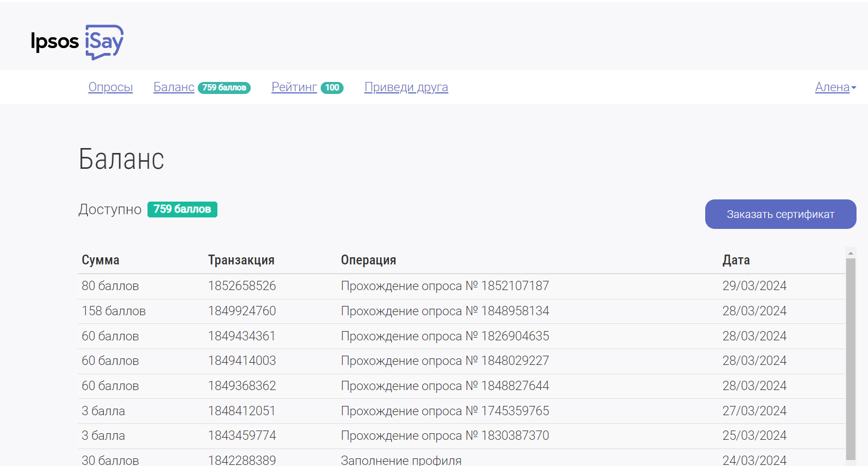Go to the Баланс navigation link
The height and width of the screenshot is (466, 868).
[174, 87]
